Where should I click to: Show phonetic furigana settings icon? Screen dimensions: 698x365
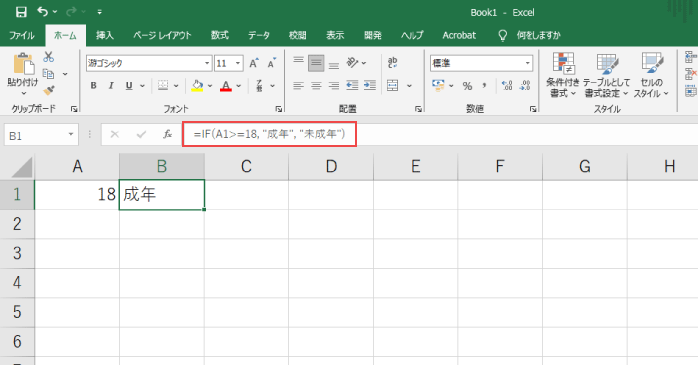259,85
